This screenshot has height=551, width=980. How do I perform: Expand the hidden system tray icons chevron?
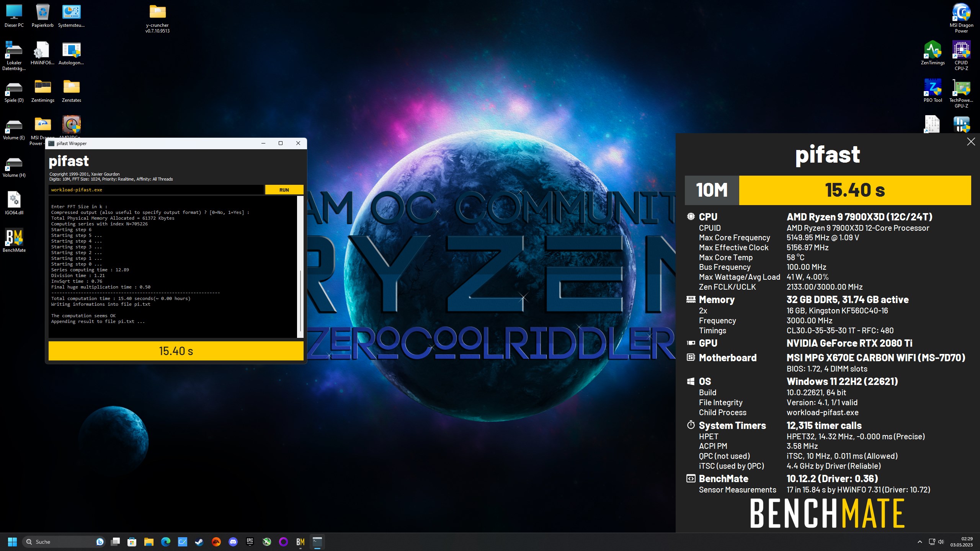point(920,542)
